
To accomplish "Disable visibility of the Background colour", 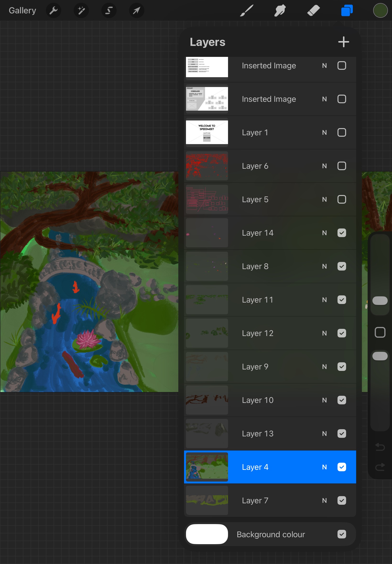I will coord(341,534).
